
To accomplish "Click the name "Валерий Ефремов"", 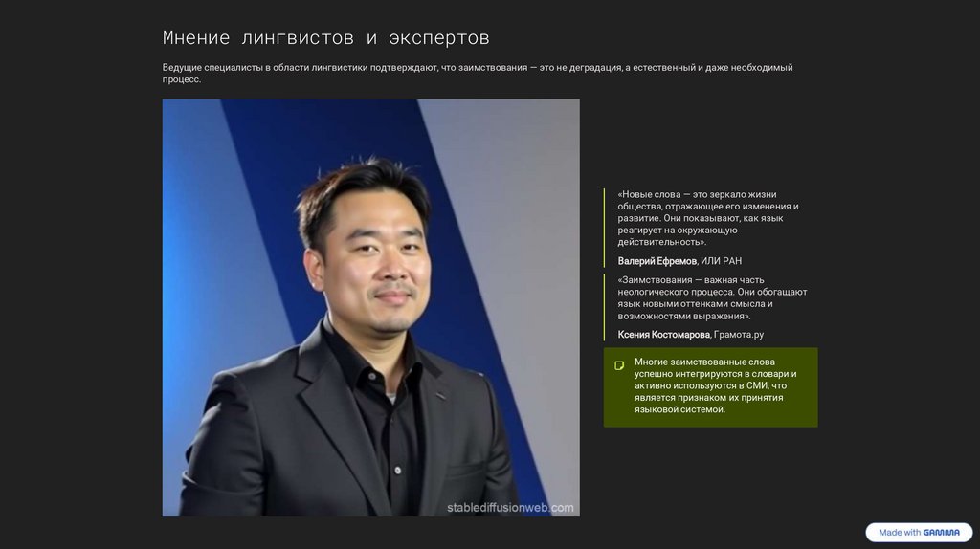I will (x=657, y=261).
